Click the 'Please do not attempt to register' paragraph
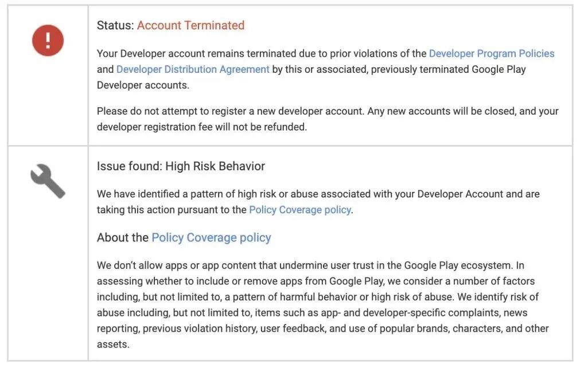 328,119
